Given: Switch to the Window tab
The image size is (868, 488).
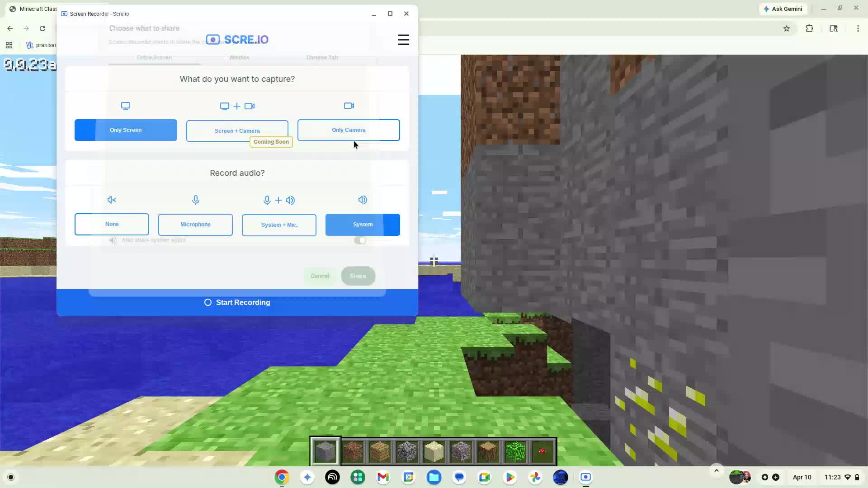Looking at the screenshot, I should 239,57.
